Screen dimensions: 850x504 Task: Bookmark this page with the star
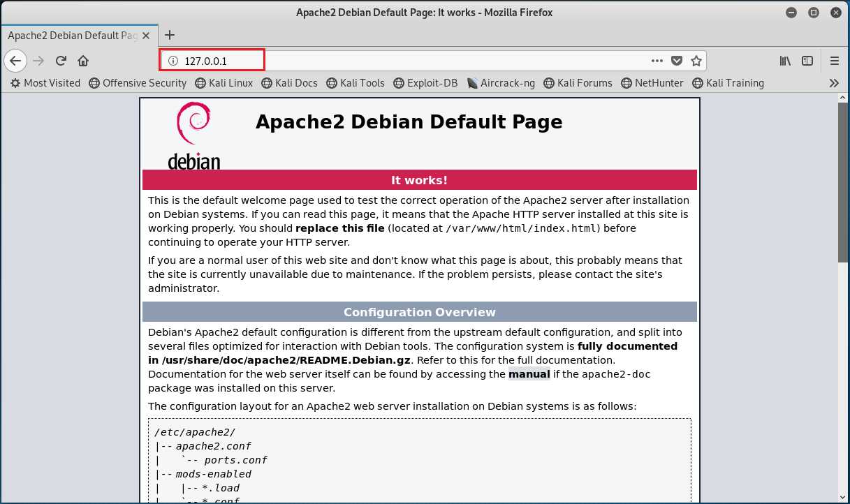[696, 61]
